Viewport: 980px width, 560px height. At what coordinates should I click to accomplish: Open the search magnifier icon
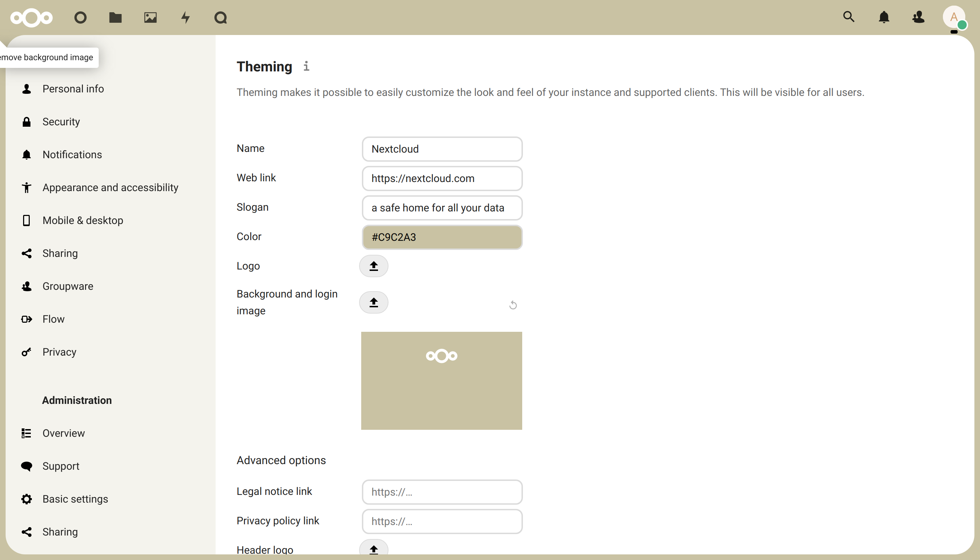pyautogui.click(x=848, y=17)
